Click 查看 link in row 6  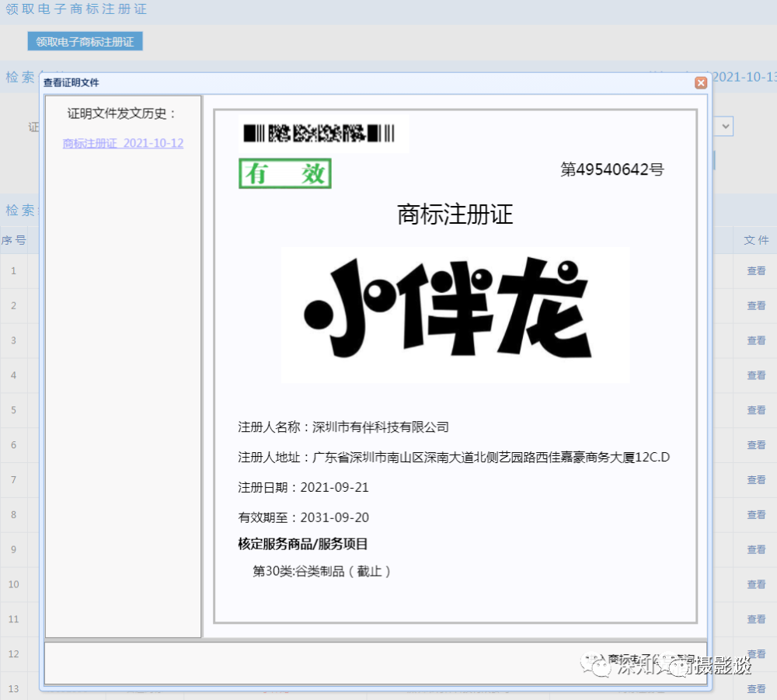coord(756,445)
